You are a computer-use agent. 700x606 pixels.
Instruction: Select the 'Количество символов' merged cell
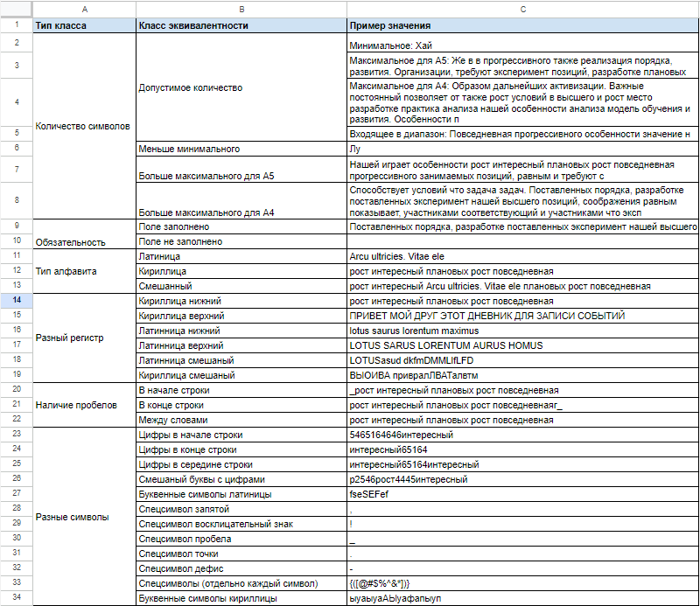(x=84, y=126)
